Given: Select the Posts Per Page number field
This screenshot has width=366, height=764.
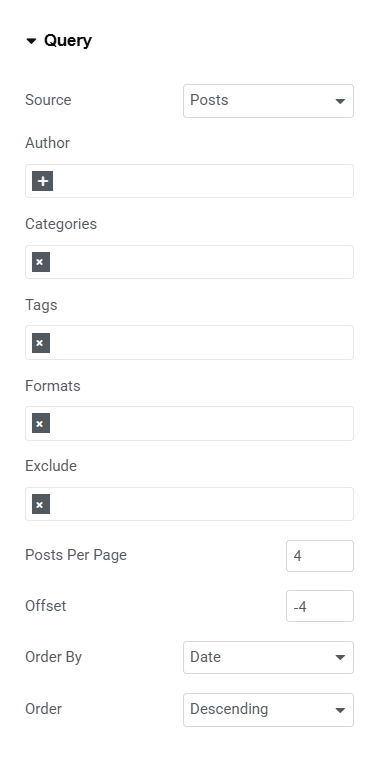Looking at the screenshot, I should point(320,556).
